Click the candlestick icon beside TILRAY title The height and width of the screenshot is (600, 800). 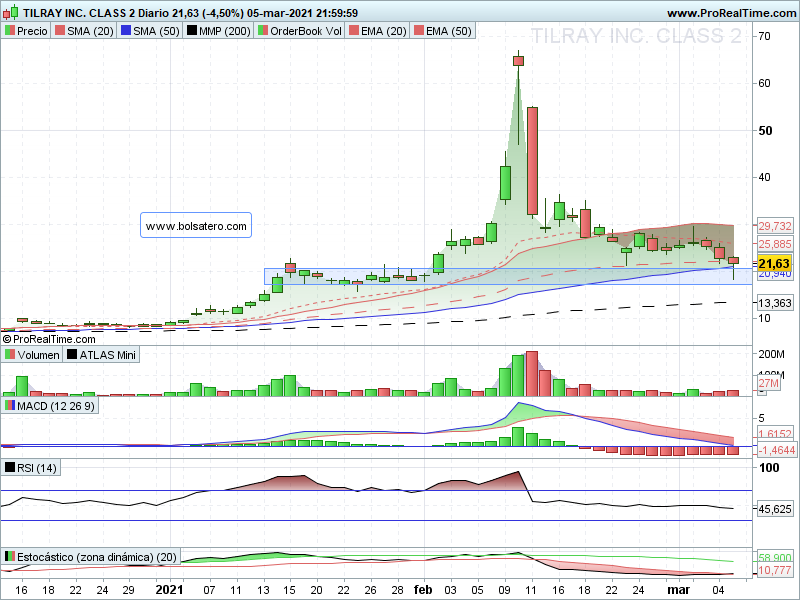point(11,12)
